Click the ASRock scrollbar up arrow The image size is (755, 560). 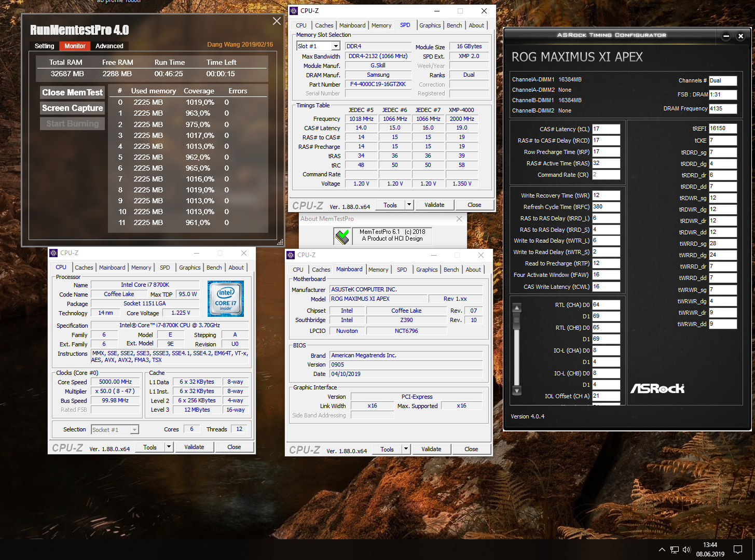516,307
